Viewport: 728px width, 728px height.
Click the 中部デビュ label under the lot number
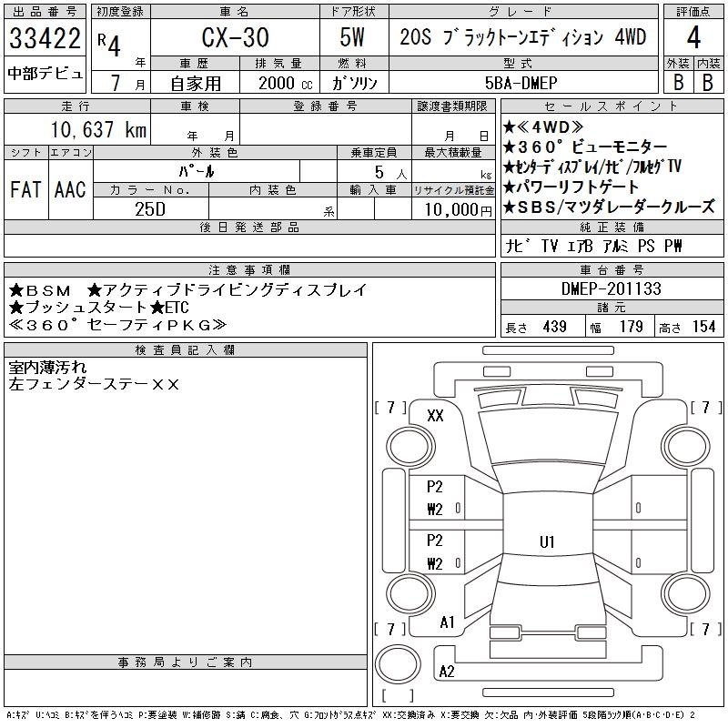(x=45, y=74)
